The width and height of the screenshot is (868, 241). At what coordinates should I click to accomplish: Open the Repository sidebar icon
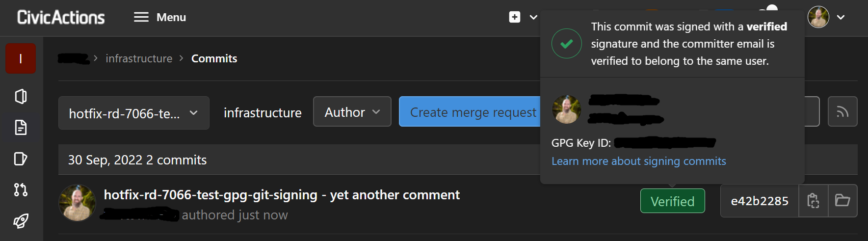coord(21,128)
